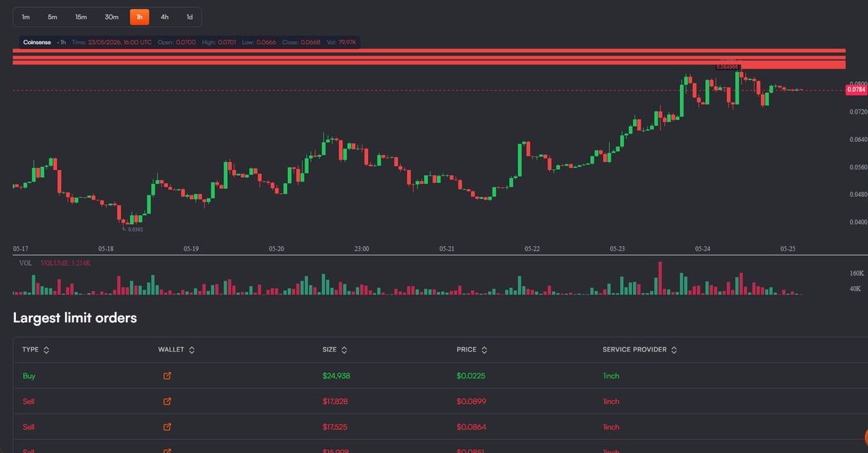Click the Coinsense chart title
The image size is (868, 453).
pyautogui.click(x=36, y=42)
